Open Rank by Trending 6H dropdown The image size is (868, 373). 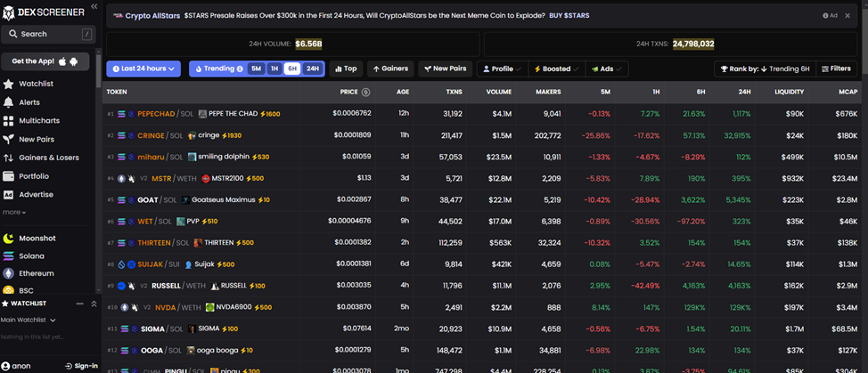(x=765, y=69)
